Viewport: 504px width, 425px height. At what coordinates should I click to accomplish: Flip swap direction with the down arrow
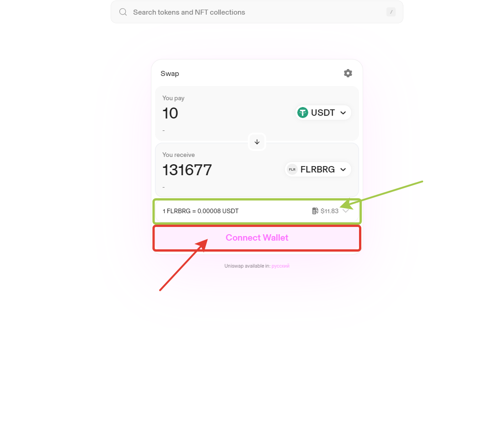click(x=257, y=142)
